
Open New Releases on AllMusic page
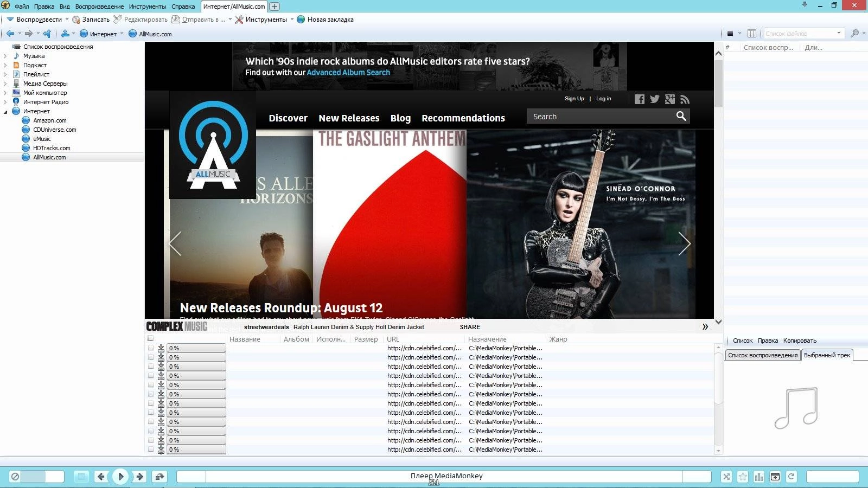coord(349,118)
